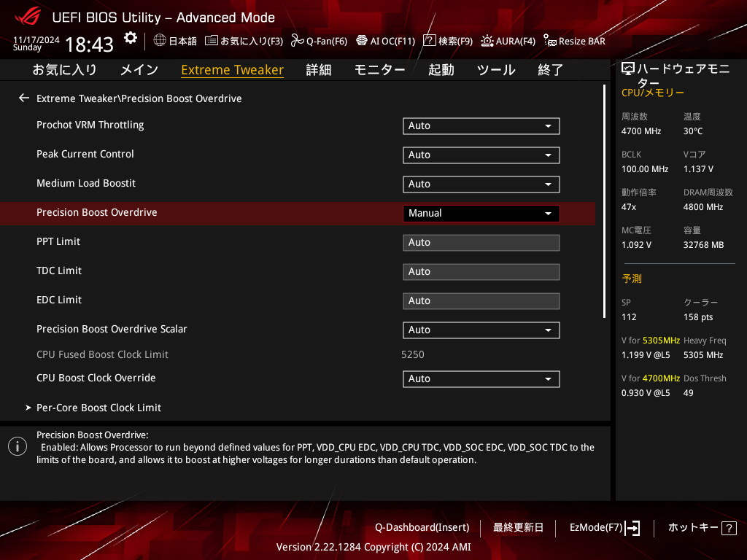Click the AURA lighting icon

click(487, 41)
